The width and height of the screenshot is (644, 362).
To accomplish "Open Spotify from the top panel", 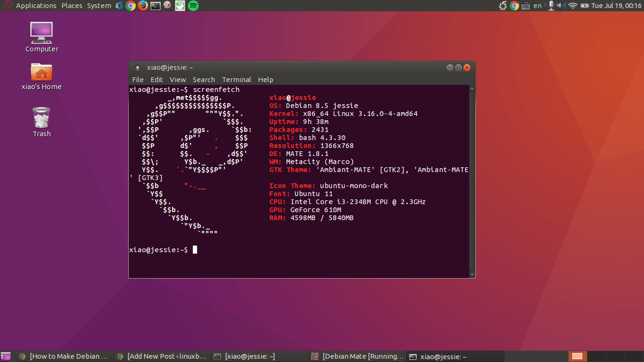I will click(193, 6).
